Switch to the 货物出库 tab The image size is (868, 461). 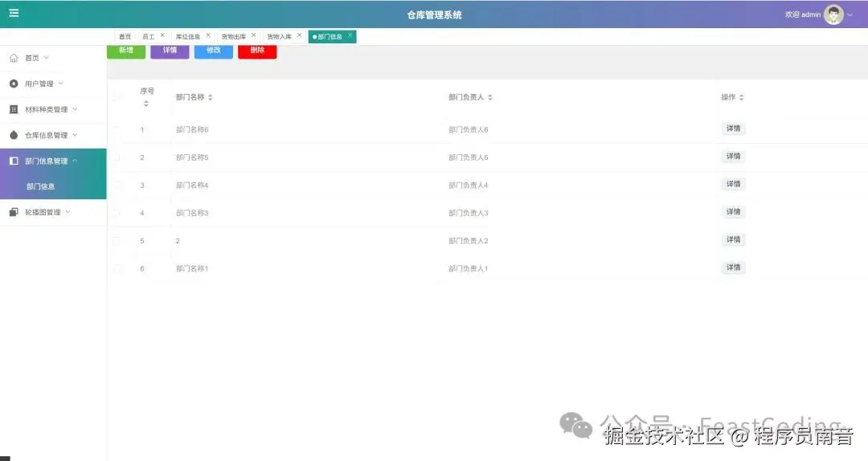tap(234, 36)
